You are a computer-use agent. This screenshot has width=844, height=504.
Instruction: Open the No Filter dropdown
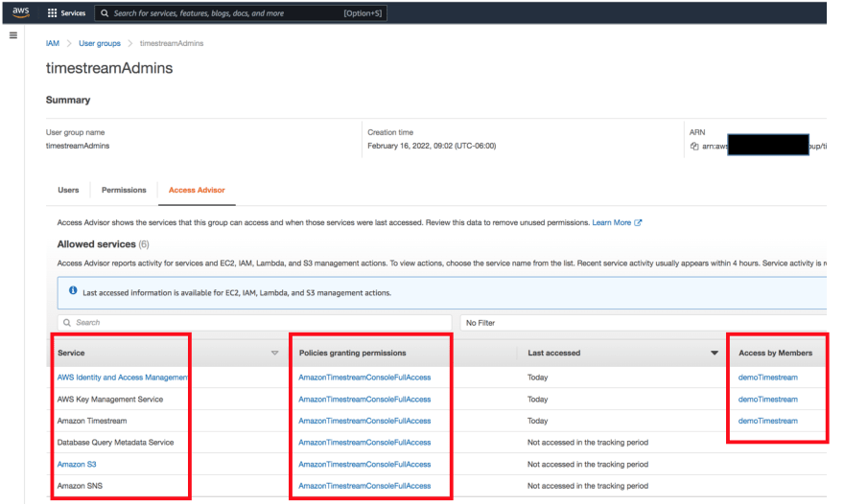pyautogui.click(x=644, y=323)
